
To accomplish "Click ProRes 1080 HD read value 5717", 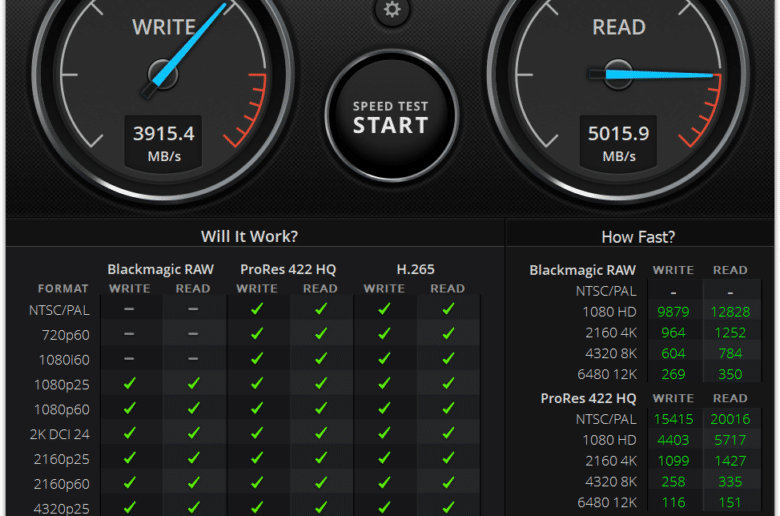I will [730, 440].
